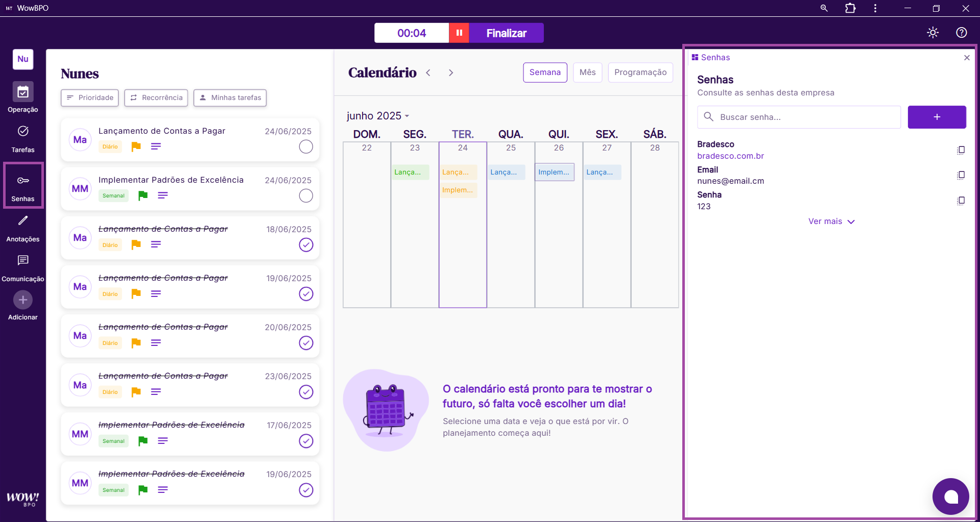Copy the Bradesco Senha value
Image resolution: width=980 pixels, height=522 pixels.
coord(961,201)
